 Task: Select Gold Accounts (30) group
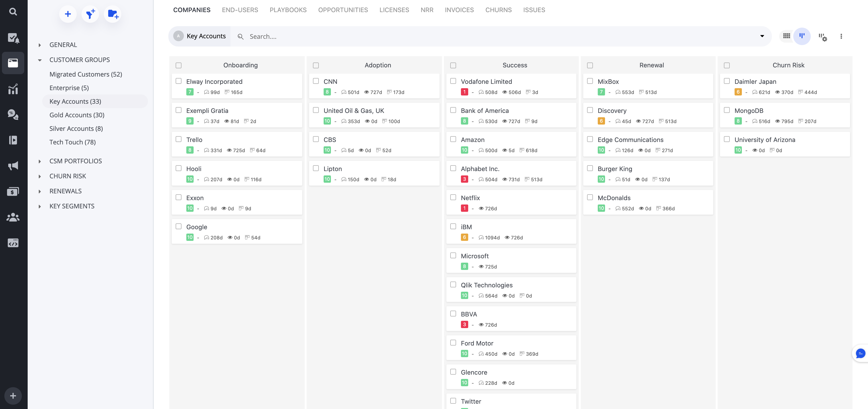click(77, 115)
